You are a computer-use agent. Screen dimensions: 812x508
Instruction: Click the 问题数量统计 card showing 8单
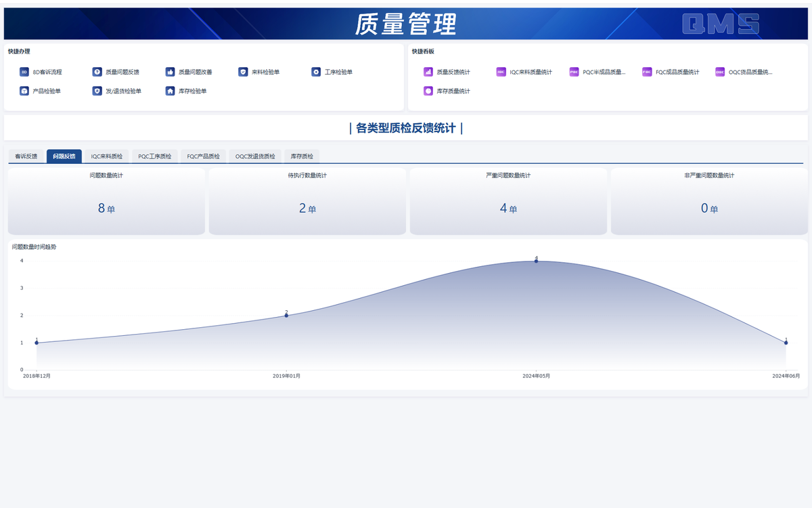[106, 202]
